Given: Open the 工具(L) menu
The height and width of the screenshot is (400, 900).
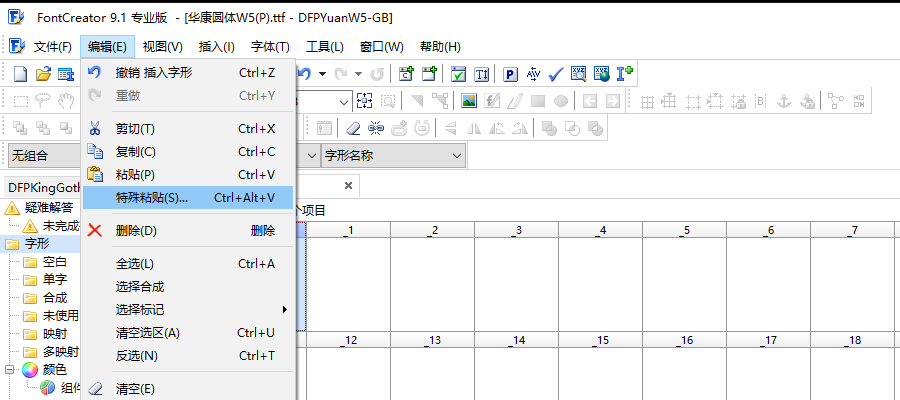Looking at the screenshot, I should click(x=325, y=47).
